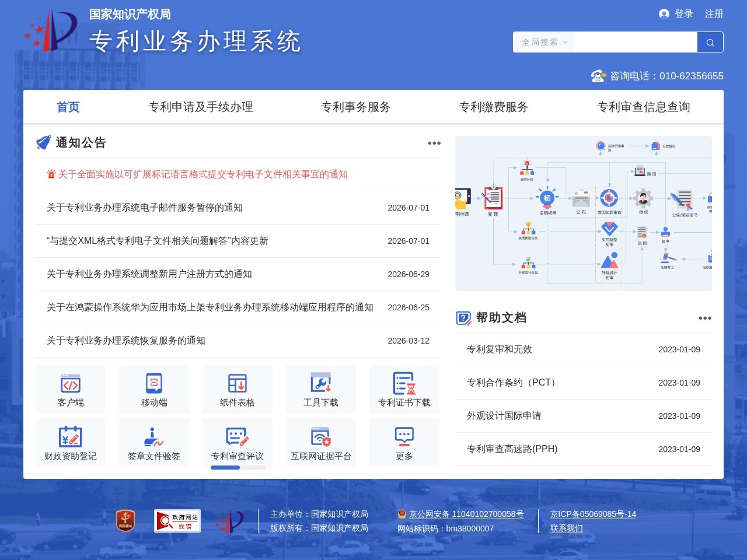Click the global search text field
The width and height of the screenshot is (747, 560).
636,42
